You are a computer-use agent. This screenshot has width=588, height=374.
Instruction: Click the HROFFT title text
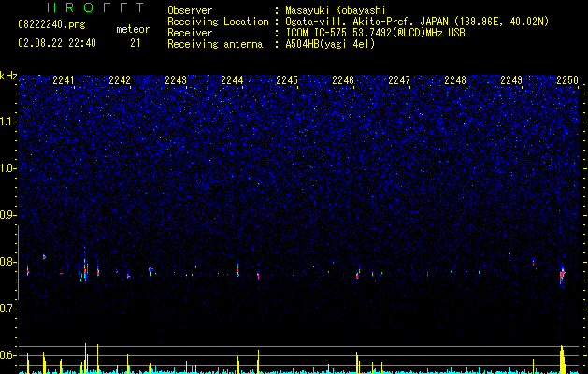[95, 7]
